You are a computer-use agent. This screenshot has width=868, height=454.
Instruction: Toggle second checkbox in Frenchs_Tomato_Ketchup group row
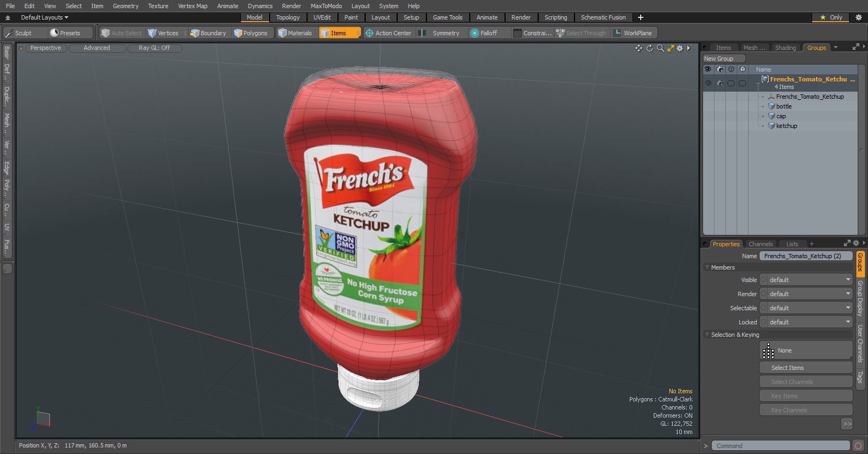click(742, 83)
